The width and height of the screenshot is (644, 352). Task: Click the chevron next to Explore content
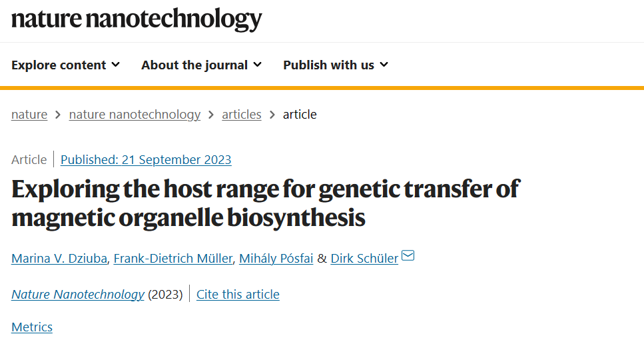tap(116, 65)
